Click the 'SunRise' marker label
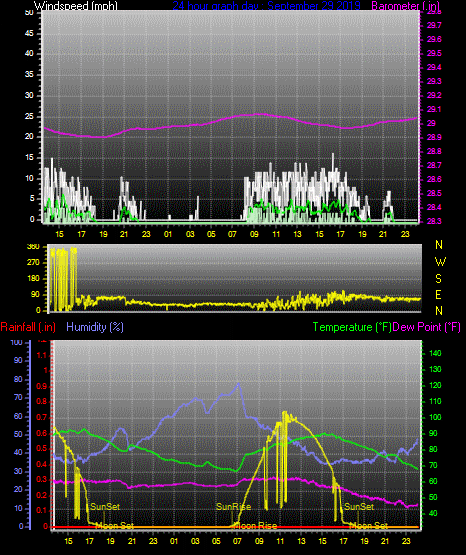The width and height of the screenshot is (466, 555). tap(234, 507)
